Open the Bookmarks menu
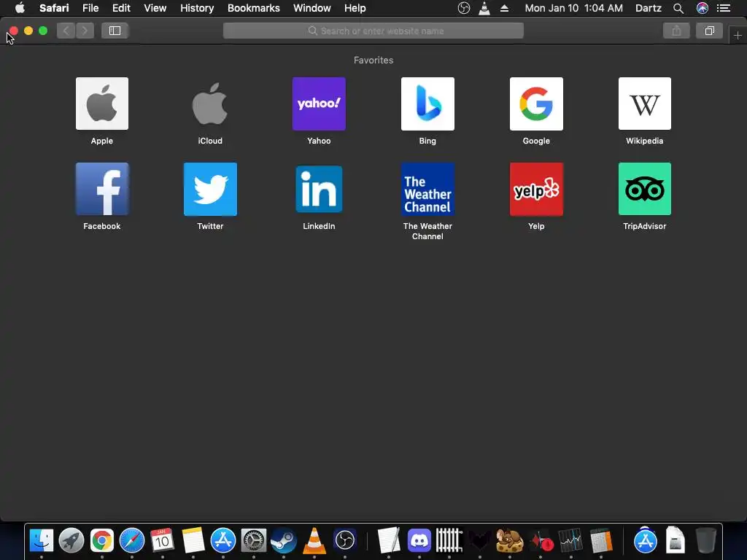Screen dimensions: 747x560 tap(253, 8)
